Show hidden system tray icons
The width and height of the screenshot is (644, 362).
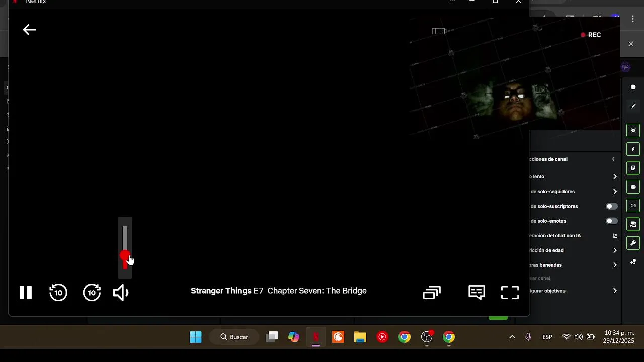coord(512,337)
